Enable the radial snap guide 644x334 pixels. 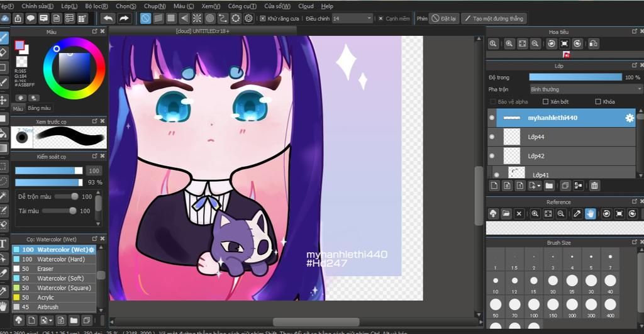(197, 18)
